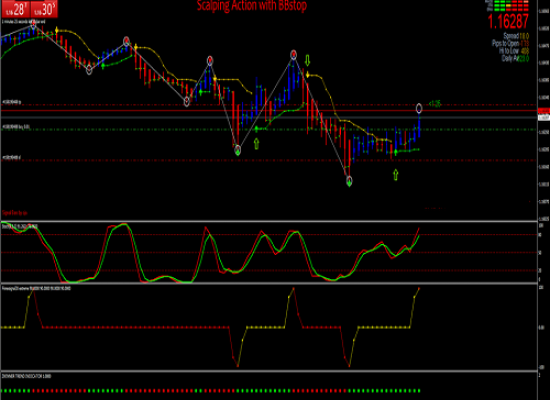Click the red price tag on the right axis
The width and height of the screenshot is (550, 400).
coord(544,111)
